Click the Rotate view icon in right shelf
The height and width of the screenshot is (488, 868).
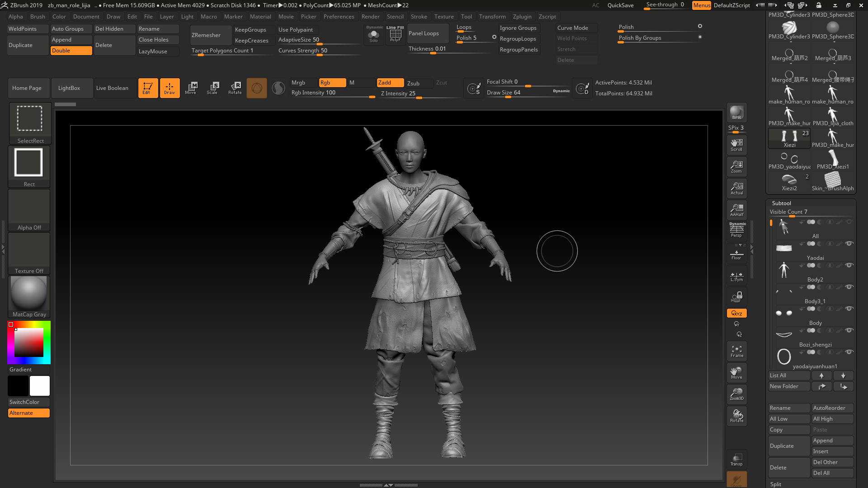point(736,416)
